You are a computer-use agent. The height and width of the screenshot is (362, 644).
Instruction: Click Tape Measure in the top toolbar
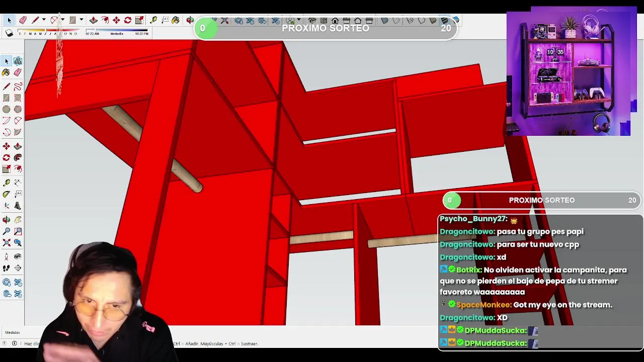point(153,20)
